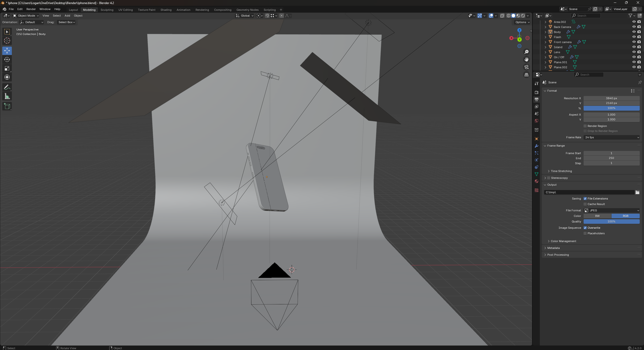Image resolution: width=644 pixels, height=350 pixels.
Task: Choose the Add Cube tool
Action: (x=7, y=106)
